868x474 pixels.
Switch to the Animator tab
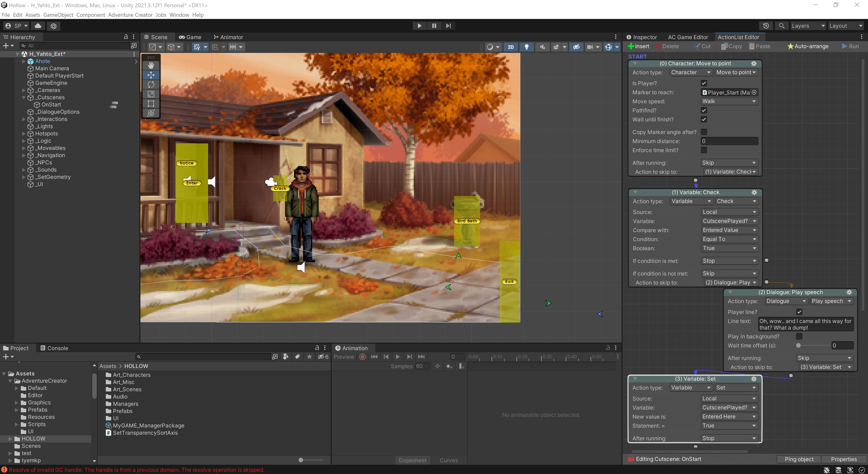click(x=228, y=37)
